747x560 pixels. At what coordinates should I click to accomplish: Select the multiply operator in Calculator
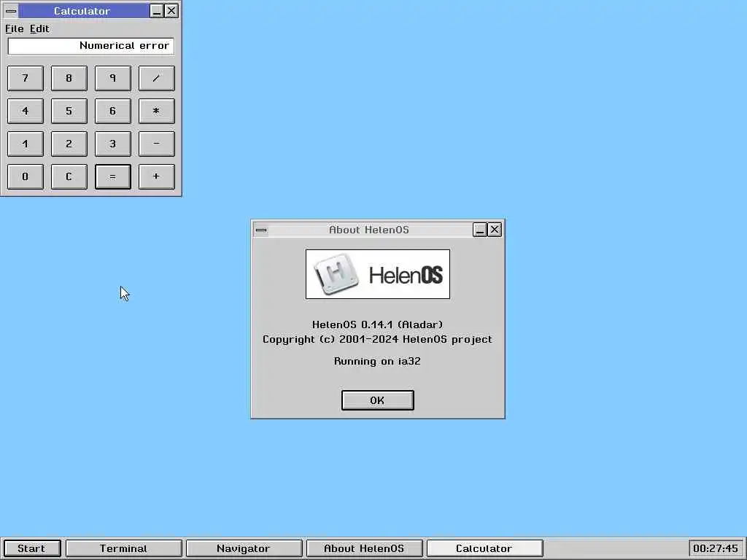pos(156,111)
